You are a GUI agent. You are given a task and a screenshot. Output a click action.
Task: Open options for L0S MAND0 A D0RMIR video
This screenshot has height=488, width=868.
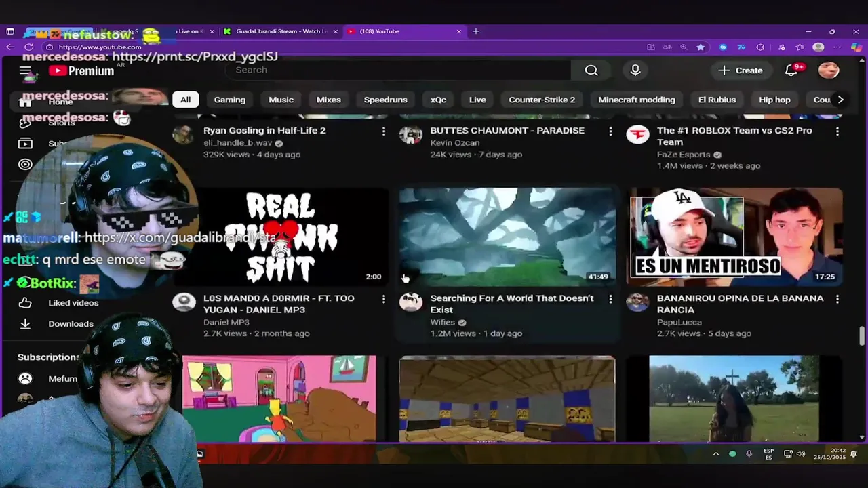click(384, 299)
